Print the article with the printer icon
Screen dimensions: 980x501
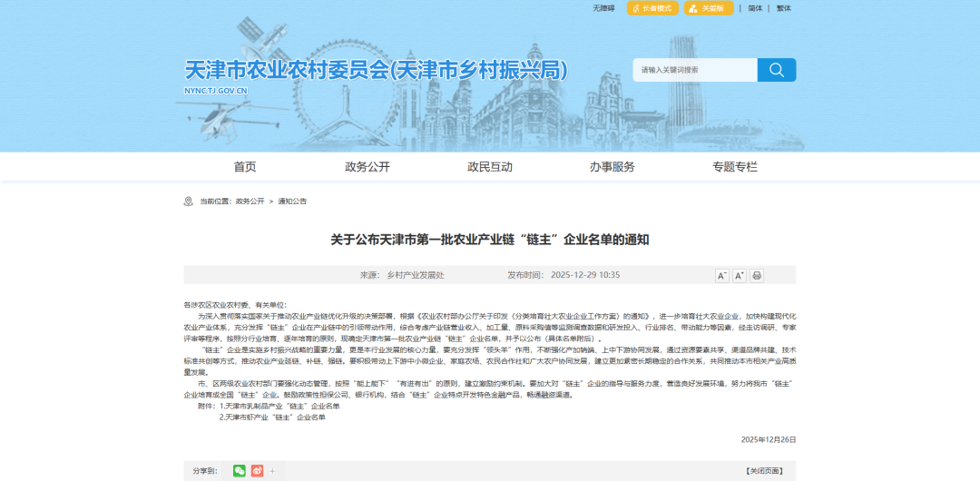tap(757, 276)
